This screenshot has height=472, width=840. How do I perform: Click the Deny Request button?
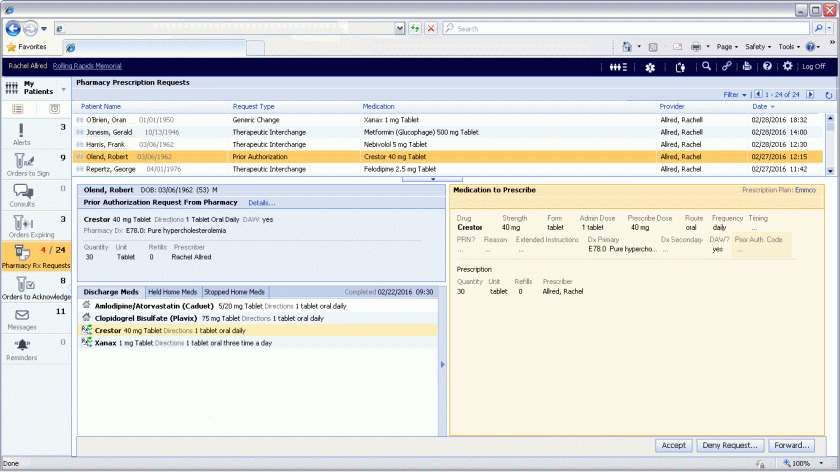728,445
